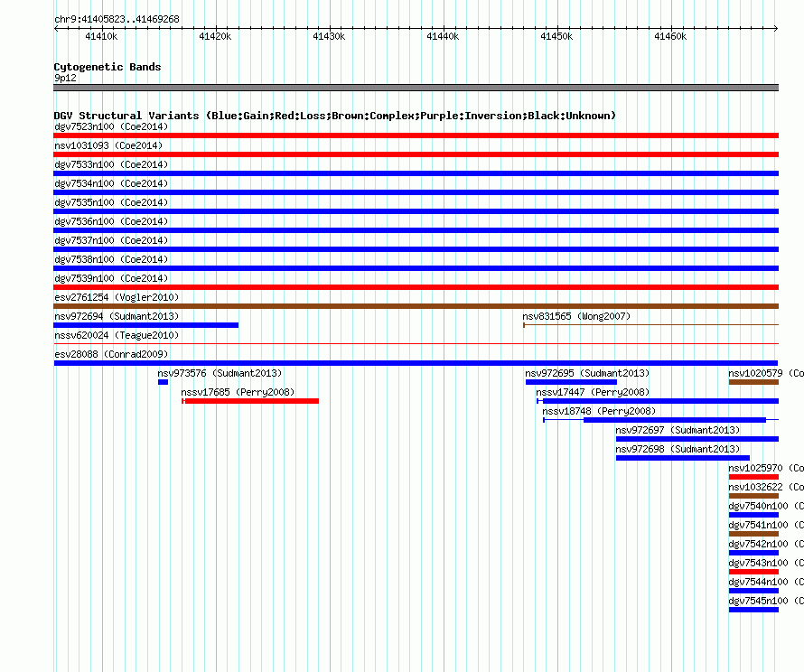This screenshot has height=672, width=804.
Task: Click the nsv972698 (Sudmant2013) label
Action: pyautogui.click(x=678, y=449)
